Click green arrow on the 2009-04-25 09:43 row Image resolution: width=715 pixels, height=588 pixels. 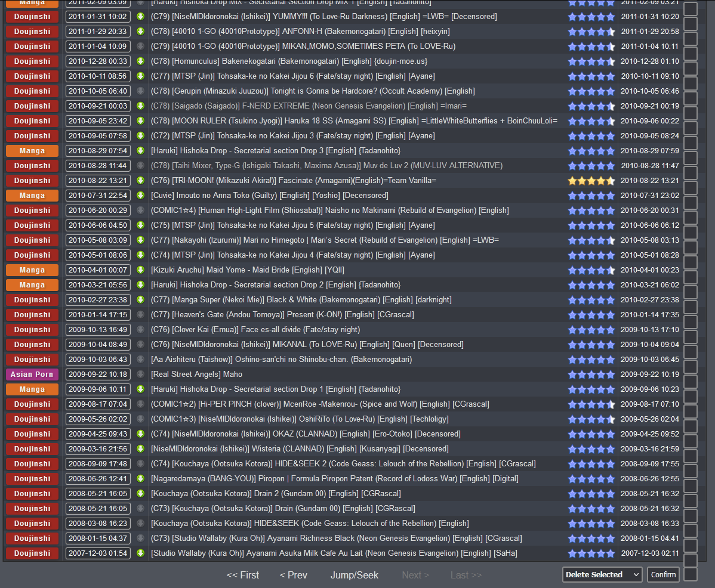point(140,434)
